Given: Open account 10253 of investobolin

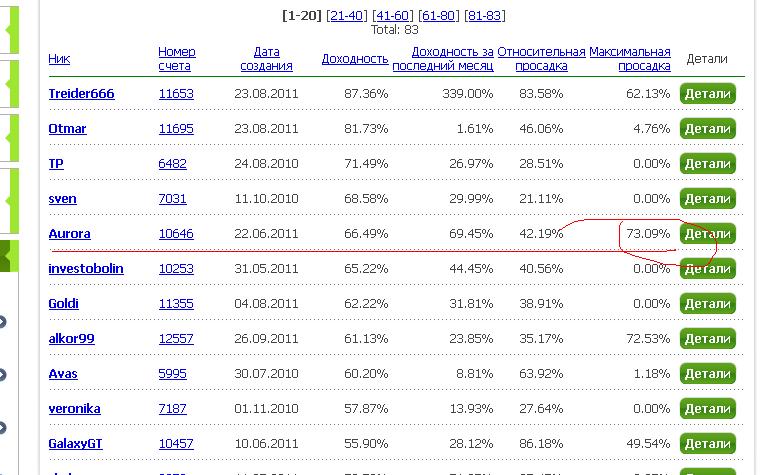Looking at the screenshot, I should (x=175, y=269).
